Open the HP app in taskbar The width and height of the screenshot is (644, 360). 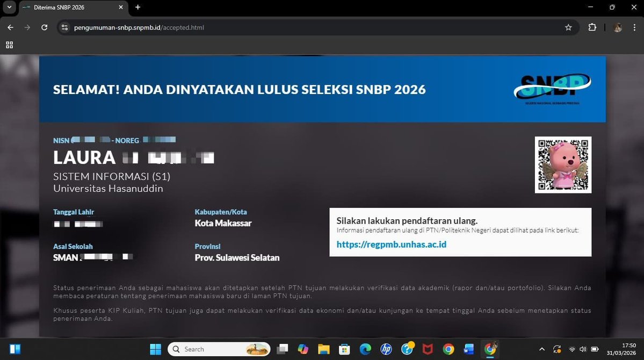click(386, 349)
